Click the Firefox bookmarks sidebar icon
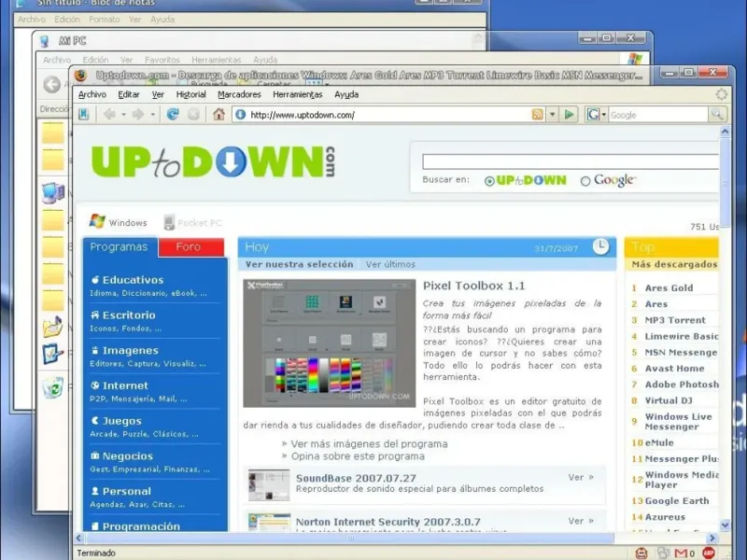The image size is (747, 560). 84,114
